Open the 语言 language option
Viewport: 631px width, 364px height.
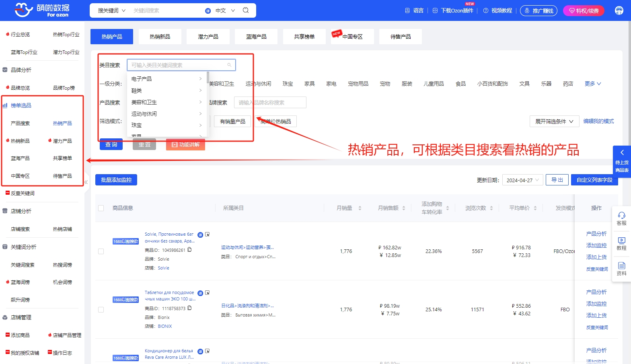pos(414,10)
